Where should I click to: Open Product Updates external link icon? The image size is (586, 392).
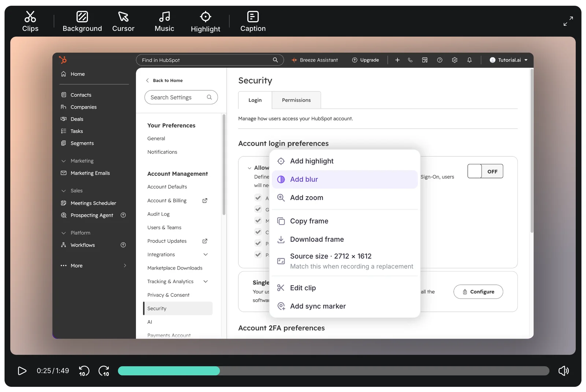tap(205, 241)
